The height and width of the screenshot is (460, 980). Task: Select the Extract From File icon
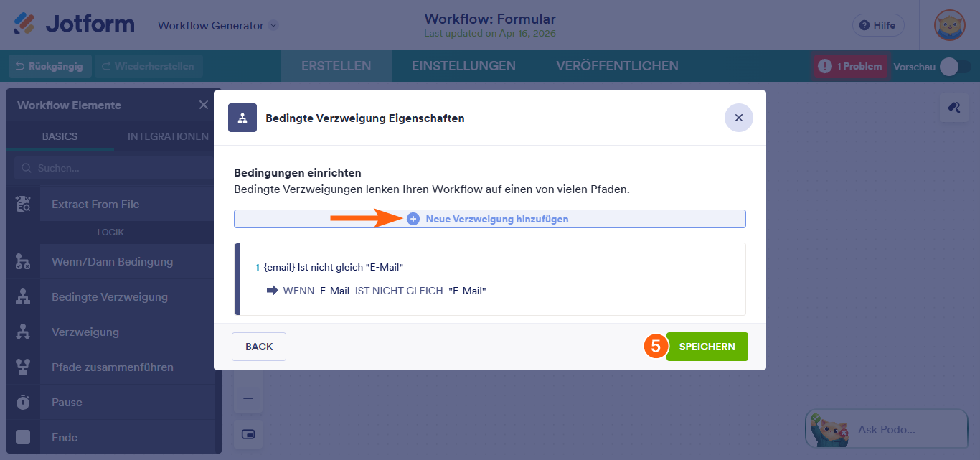(24, 204)
